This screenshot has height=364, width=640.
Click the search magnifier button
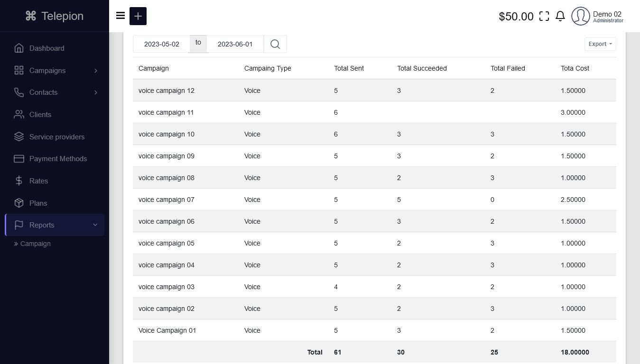coord(275,44)
